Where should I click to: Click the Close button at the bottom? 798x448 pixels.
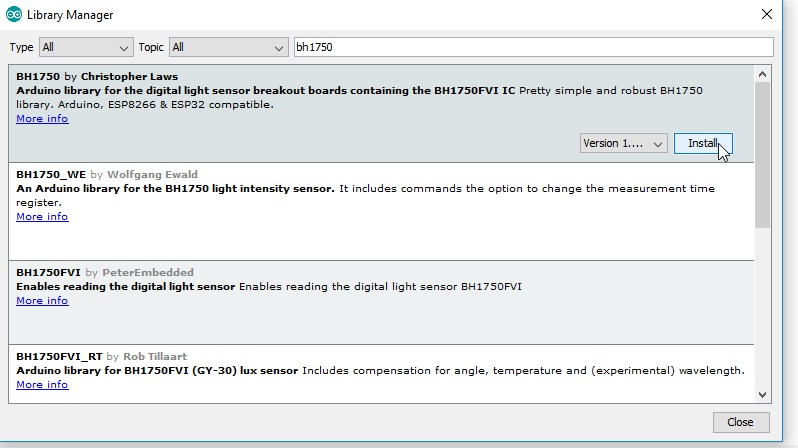[x=740, y=422]
